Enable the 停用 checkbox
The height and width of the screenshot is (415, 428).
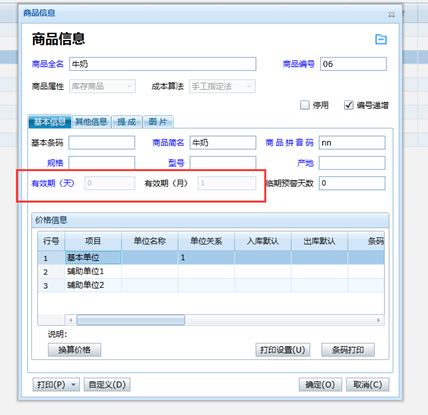[305, 105]
